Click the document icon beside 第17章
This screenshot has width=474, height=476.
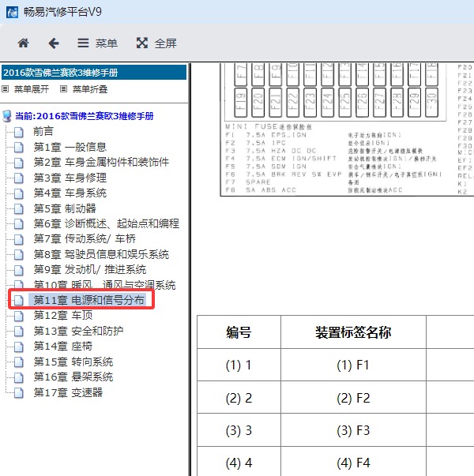tap(19, 392)
